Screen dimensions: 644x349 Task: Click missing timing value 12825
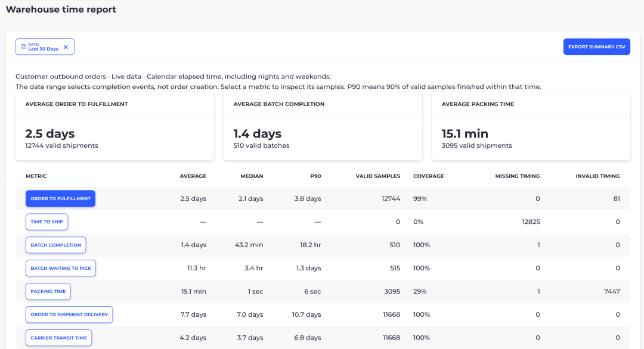pos(531,222)
